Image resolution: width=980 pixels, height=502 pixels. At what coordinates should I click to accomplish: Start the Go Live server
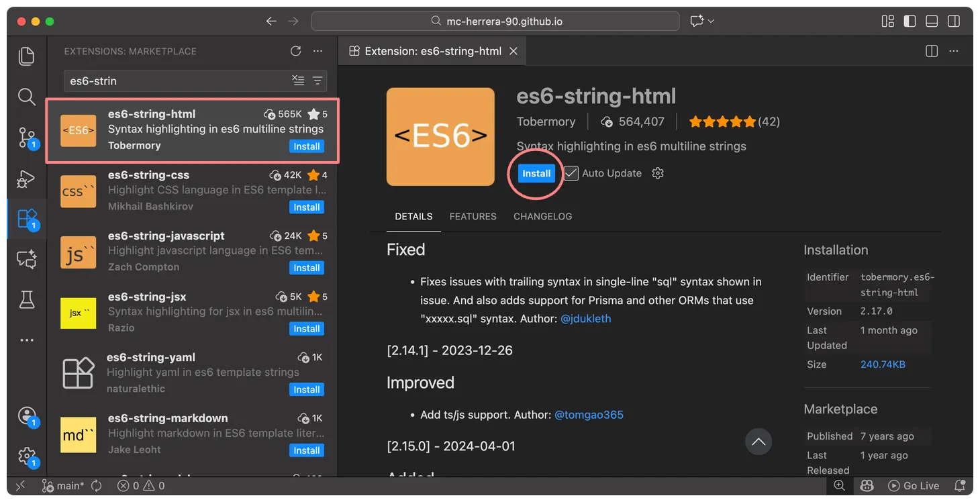pos(914,485)
